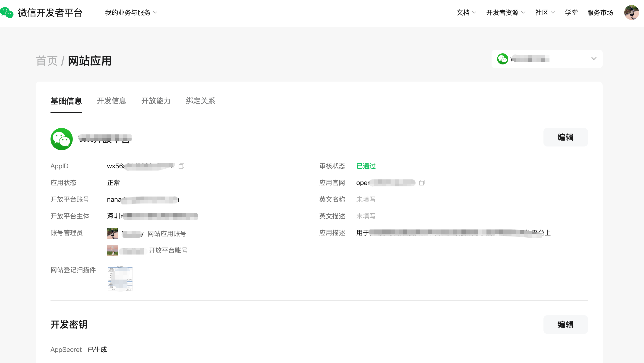The width and height of the screenshot is (644, 363).
Task: Click the 开放平台账号 value starting nana
Action: point(143,200)
